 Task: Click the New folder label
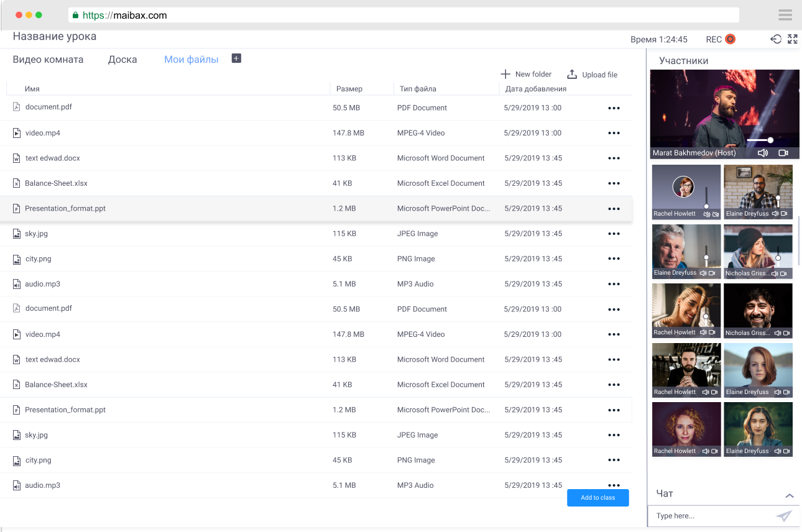tap(533, 74)
